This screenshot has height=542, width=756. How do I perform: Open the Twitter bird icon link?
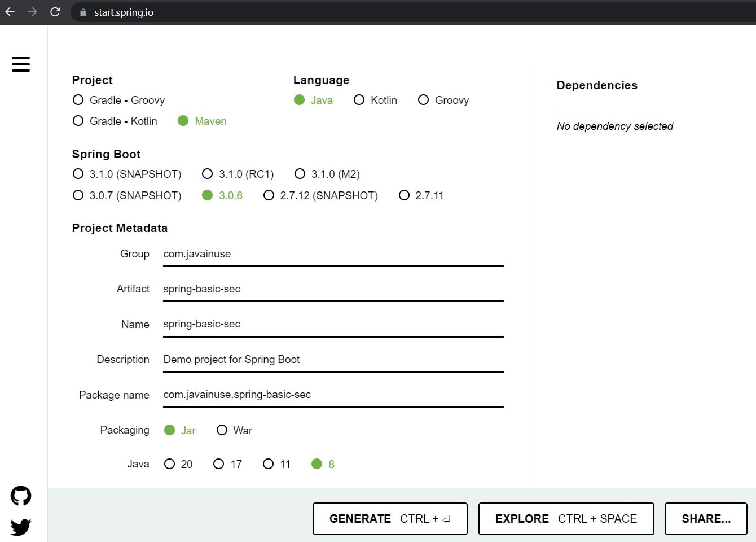21,527
